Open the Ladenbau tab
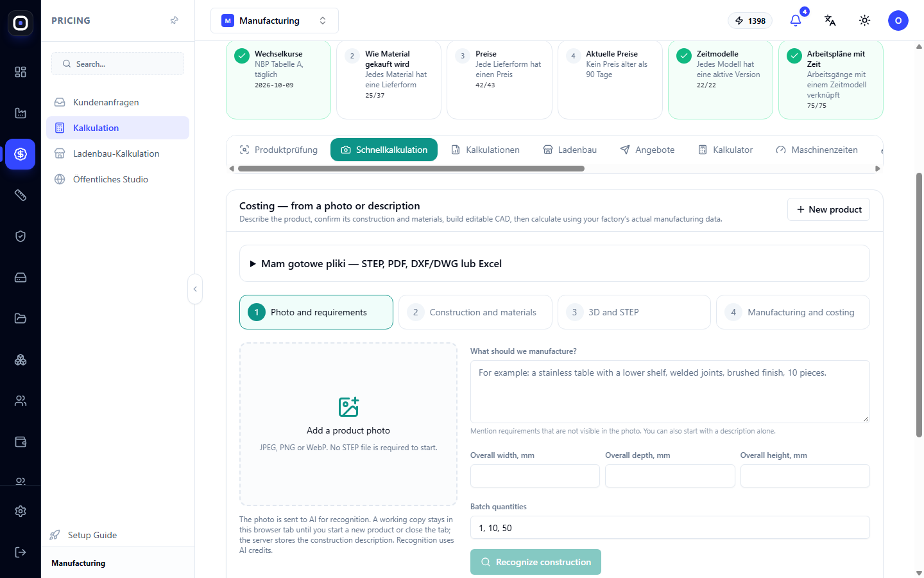The width and height of the screenshot is (924, 578). (x=570, y=150)
